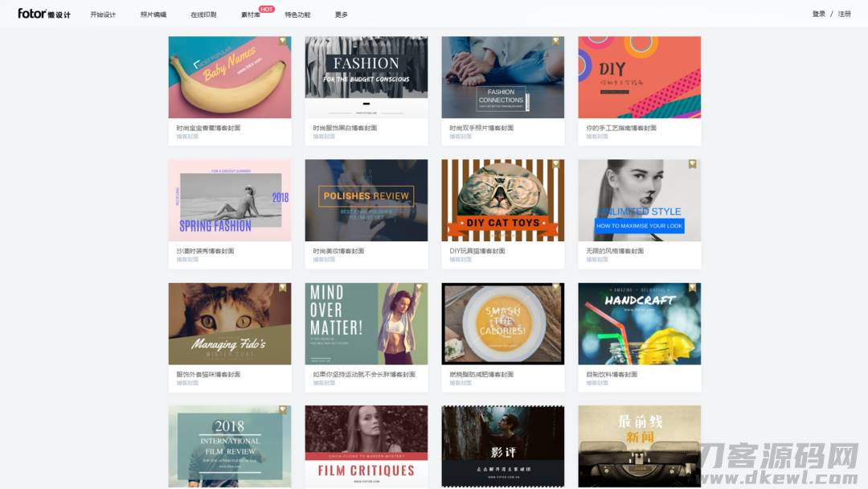Click the title 燃烧脂肪减肥博客封面

(x=481, y=374)
